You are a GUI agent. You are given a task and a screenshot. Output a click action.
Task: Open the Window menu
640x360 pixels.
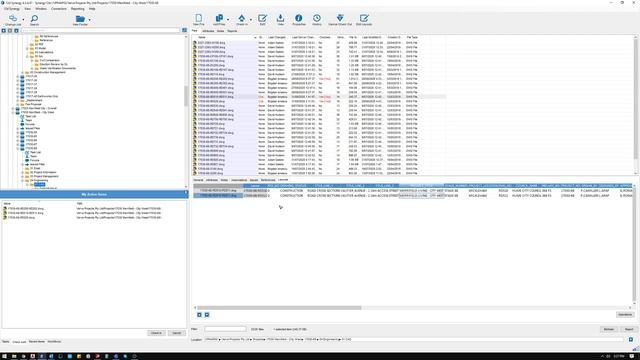[x=41, y=9]
